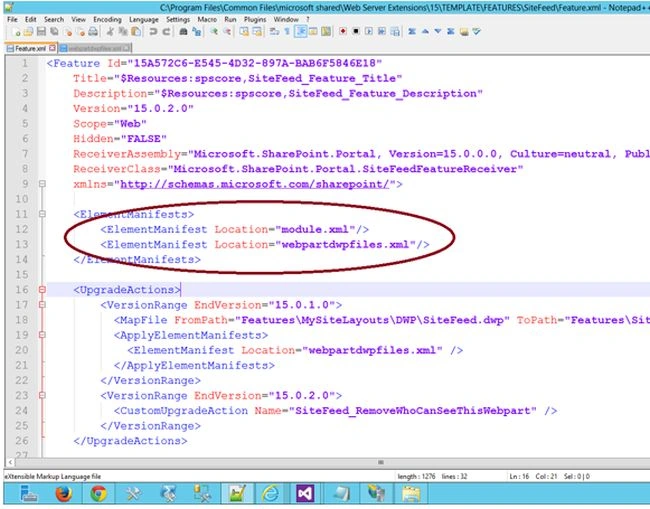Click the Save Recorded Macro icon
Image resolution: width=650 pixels, height=509 pixels.
395,32
